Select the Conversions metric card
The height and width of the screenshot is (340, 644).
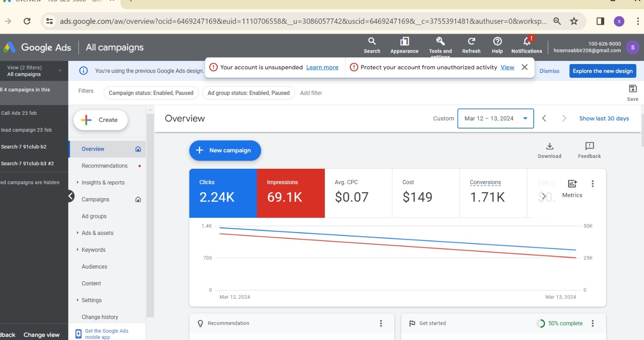tap(493, 193)
